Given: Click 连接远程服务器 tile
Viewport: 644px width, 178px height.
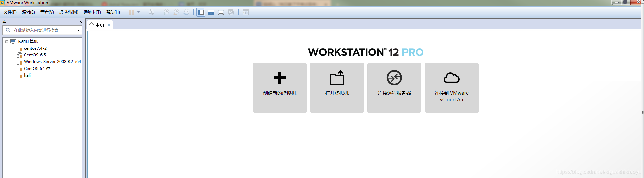Looking at the screenshot, I should 394,88.
